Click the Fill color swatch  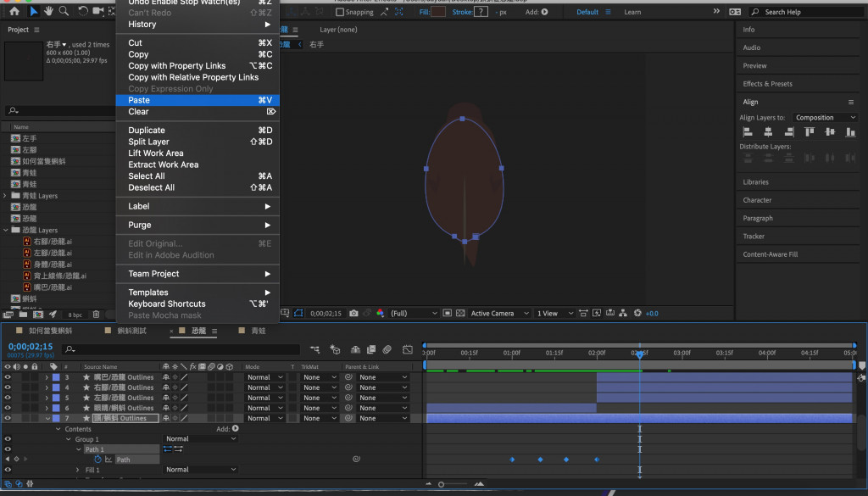point(438,12)
